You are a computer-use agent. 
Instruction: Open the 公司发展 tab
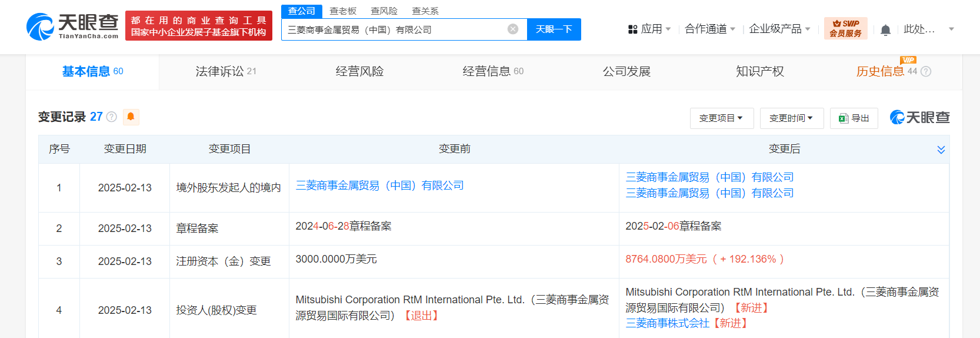626,71
